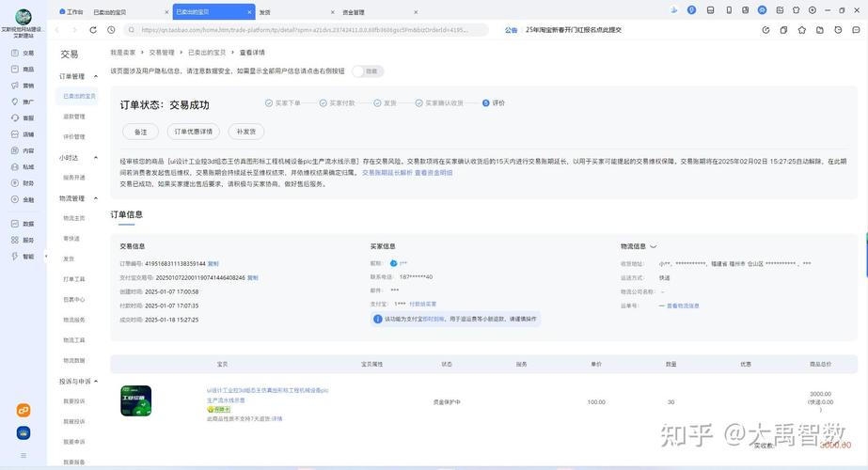Toggle the 隐藏 user info switch
The image size is (868, 470).
(368, 71)
